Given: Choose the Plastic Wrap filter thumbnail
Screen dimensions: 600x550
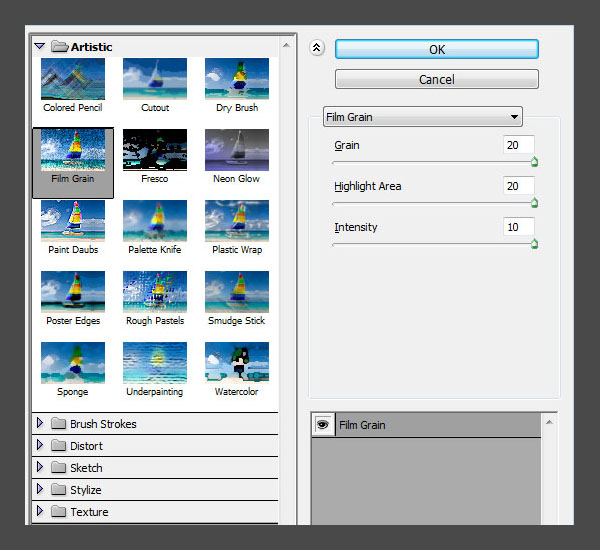Looking at the screenshot, I should pyautogui.click(x=237, y=221).
